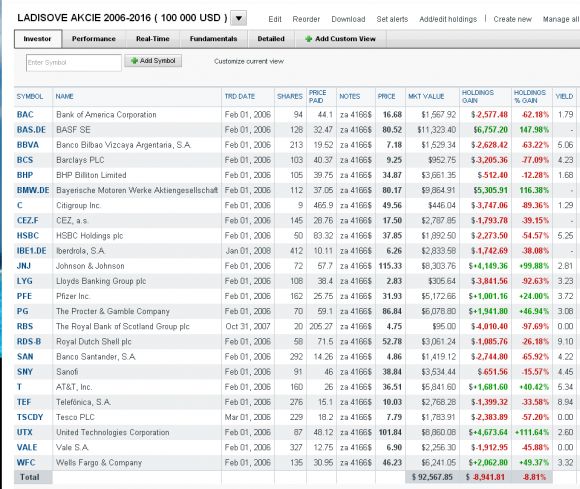Image resolution: width=580 pixels, height=489 pixels.
Task: Open the portfolio selector dropdown arrow
Action: [239, 18]
